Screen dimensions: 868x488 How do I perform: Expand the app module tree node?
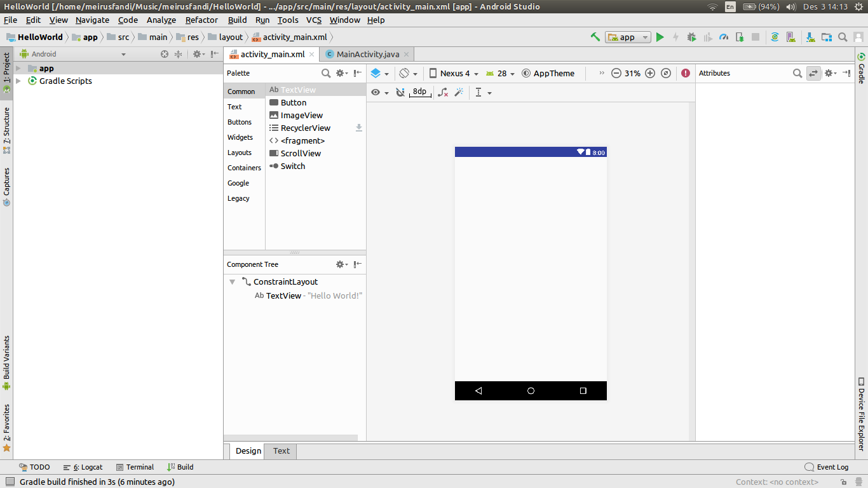pyautogui.click(x=18, y=68)
